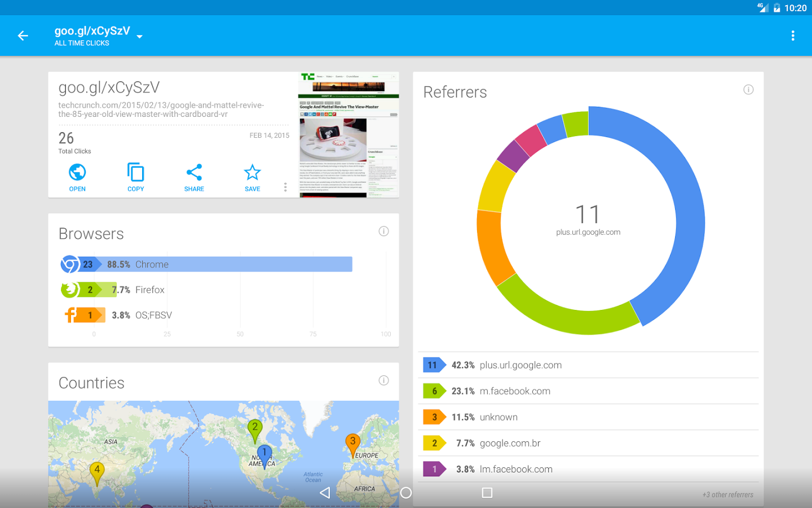Show Referrers info icon
Image resolution: width=812 pixels, height=508 pixels.
point(748,90)
